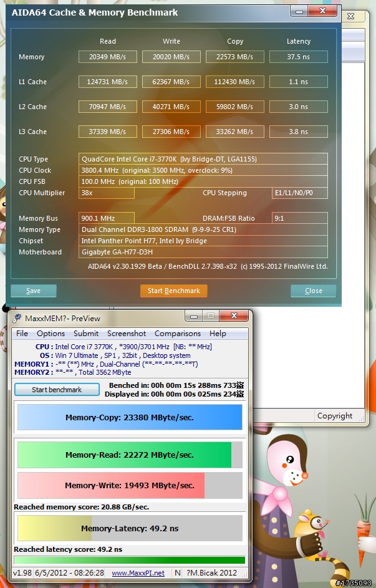Click Reached latency score 49.2 ns text
Viewport: 376px width, 588px height.
[x=68, y=549]
